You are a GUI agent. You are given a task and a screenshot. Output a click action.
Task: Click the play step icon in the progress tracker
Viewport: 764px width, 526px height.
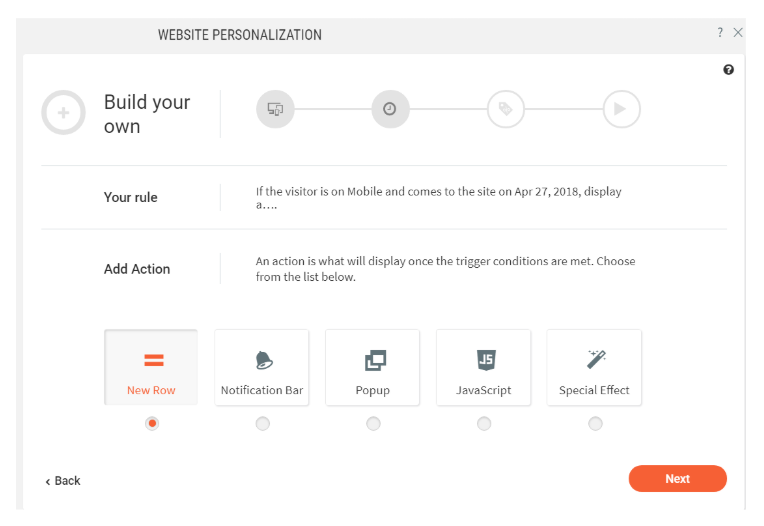point(621,109)
